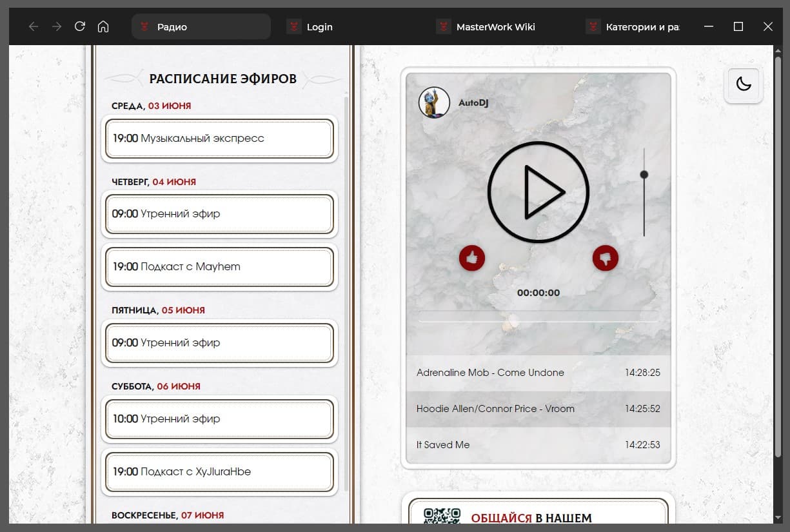The image size is (790, 532).
Task: Open 19:00 Подкаст с XyJluraHbe entry
Action: pyautogui.click(x=219, y=471)
